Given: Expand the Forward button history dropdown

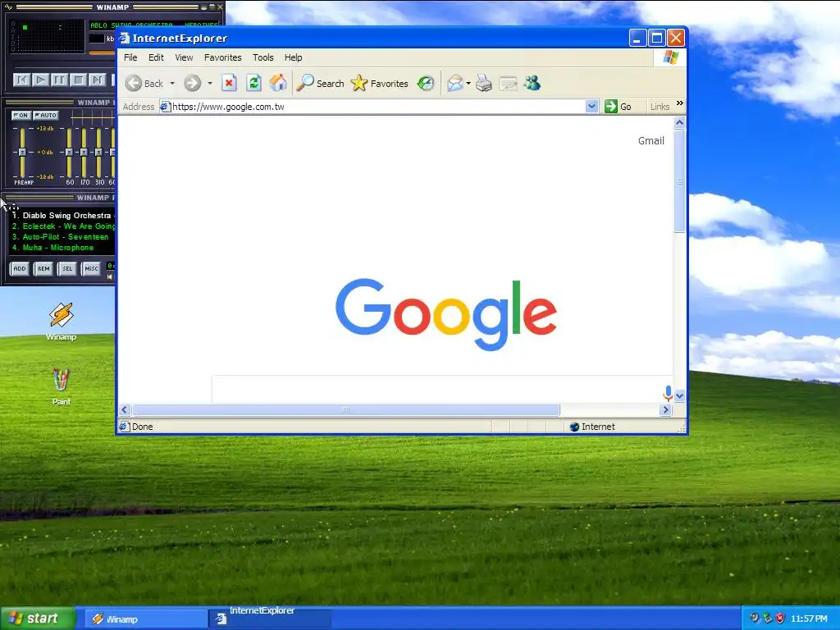Looking at the screenshot, I should tap(209, 83).
